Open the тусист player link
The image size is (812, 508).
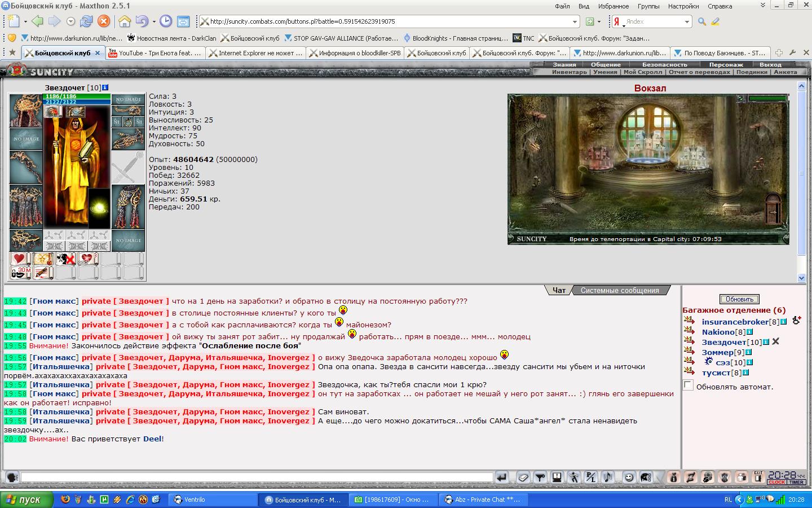[x=716, y=373]
